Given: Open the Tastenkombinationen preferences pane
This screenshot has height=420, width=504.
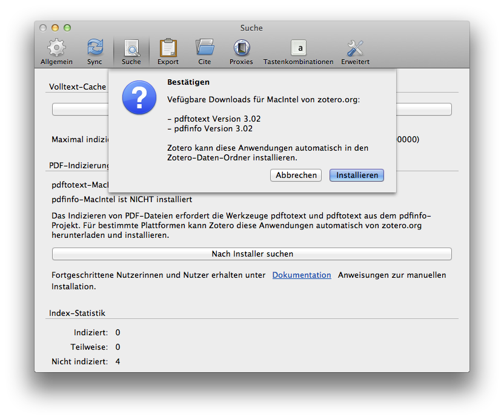Looking at the screenshot, I should [298, 51].
